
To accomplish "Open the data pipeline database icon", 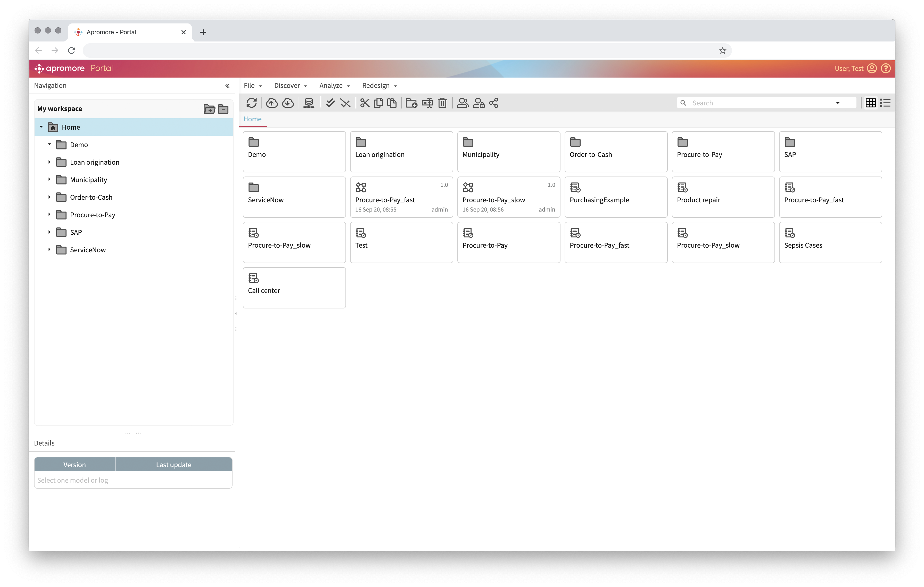I will [x=309, y=103].
